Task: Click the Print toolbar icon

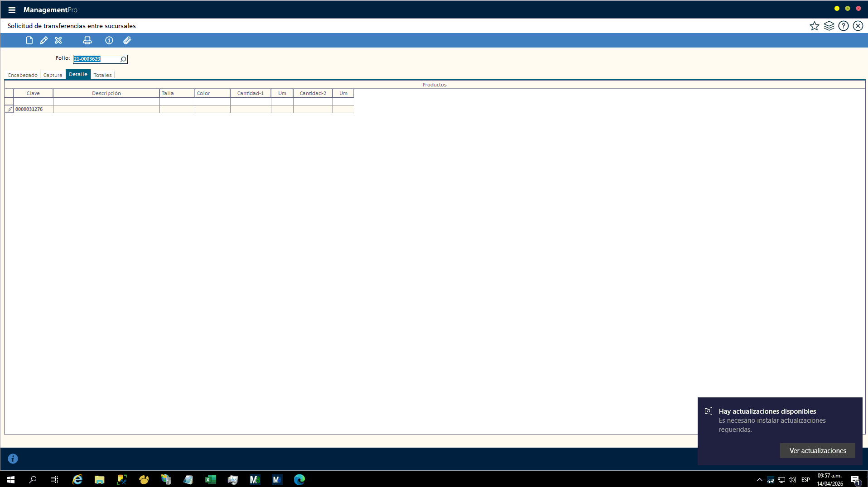Action: [x=87, y=40]
